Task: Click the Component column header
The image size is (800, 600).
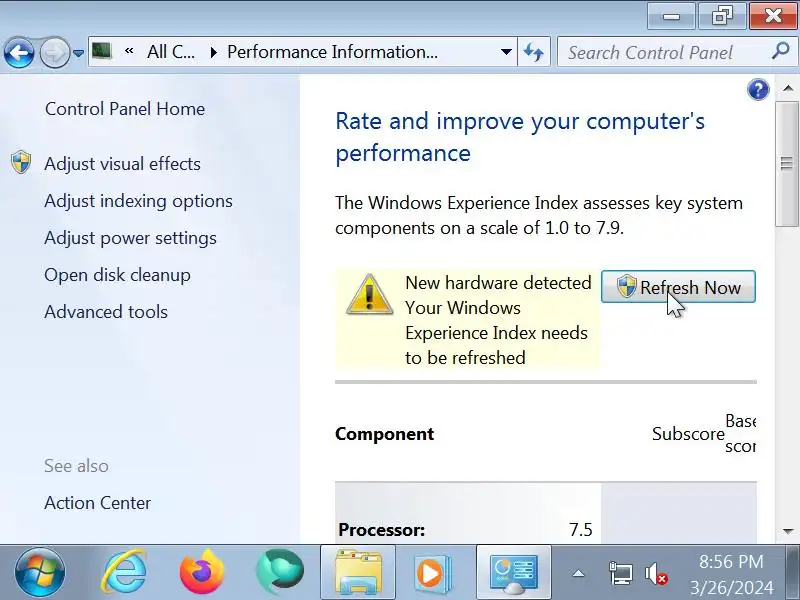Action: [384, 434]
